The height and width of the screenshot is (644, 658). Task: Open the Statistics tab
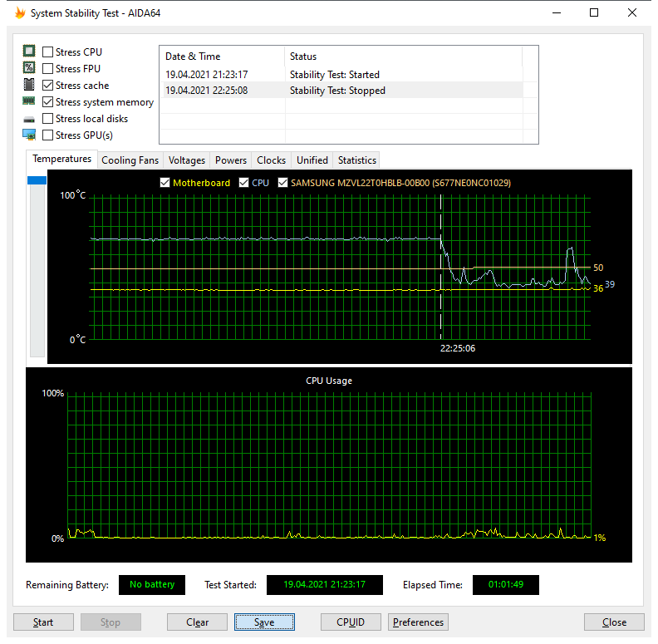(357, 160)
